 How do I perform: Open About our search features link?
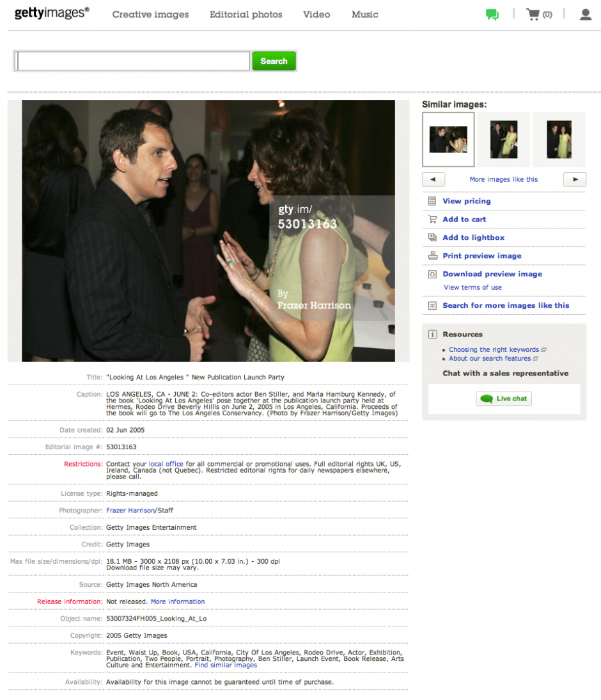490,358
